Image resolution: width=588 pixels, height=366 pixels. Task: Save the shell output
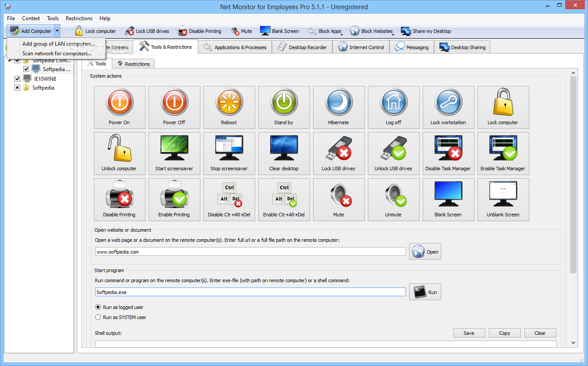coord(469,333)
